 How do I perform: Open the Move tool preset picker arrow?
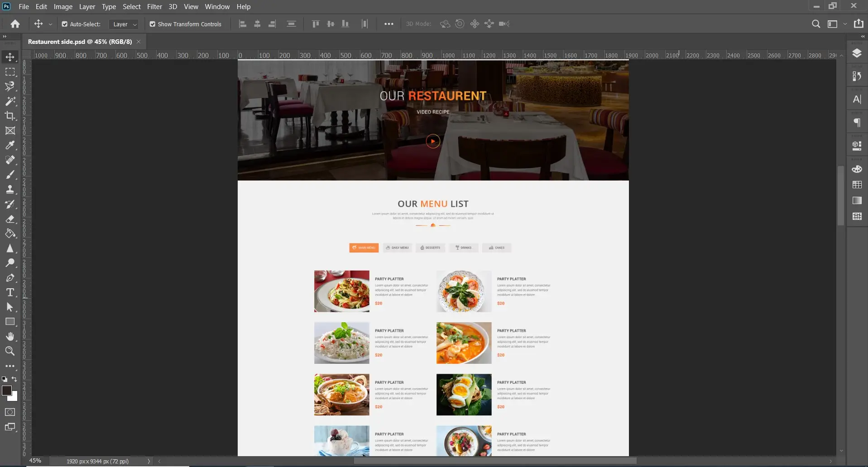[x=50, y=24]
